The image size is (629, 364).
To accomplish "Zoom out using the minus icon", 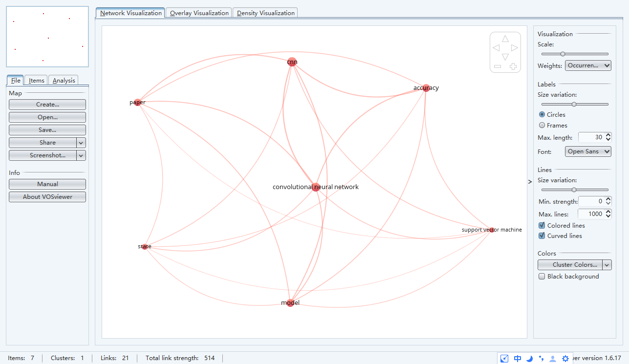I will [498, 66].
